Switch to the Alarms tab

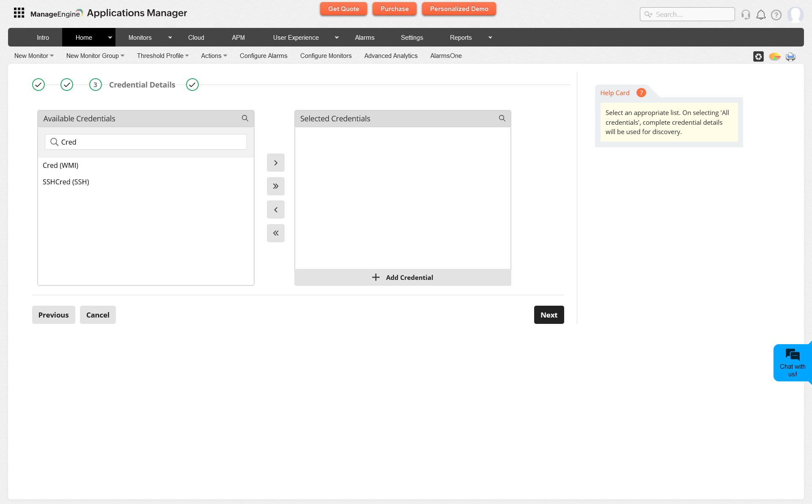pos(365,38)
